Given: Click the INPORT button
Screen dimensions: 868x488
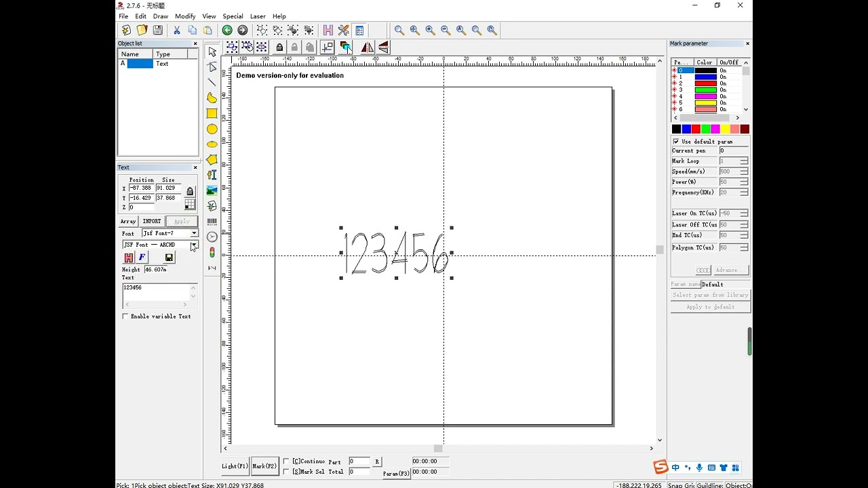Looking at the screenshot, I should [152, 222].
